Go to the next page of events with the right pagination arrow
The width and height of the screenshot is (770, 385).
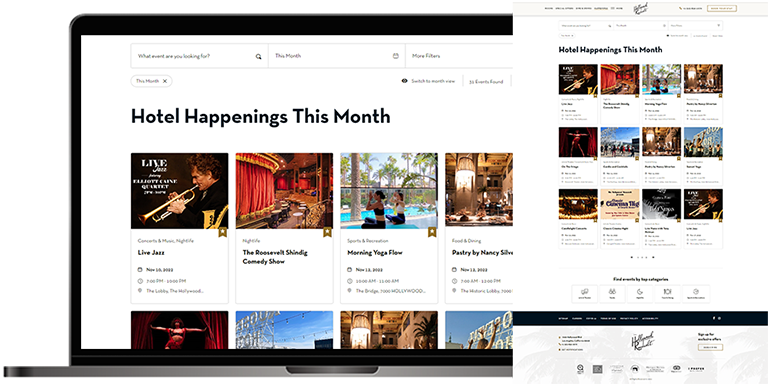coord(653,257)
